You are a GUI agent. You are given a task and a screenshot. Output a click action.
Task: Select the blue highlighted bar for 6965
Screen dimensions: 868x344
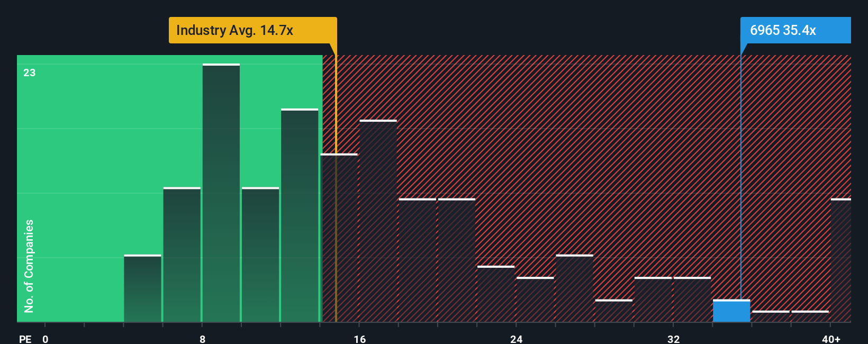(731, 311)
